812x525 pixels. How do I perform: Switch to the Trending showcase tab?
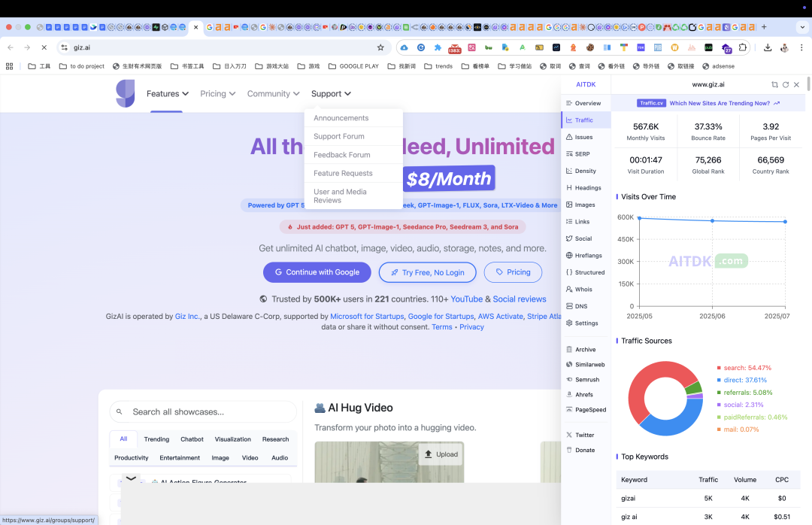[x=156, y=439]
